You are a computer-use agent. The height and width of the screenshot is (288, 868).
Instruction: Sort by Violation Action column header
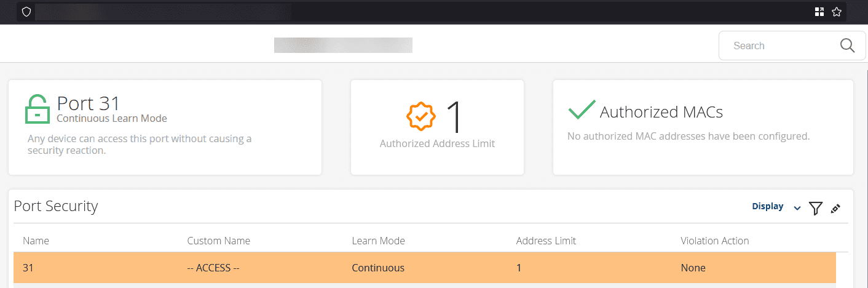(x=714, y=241)
